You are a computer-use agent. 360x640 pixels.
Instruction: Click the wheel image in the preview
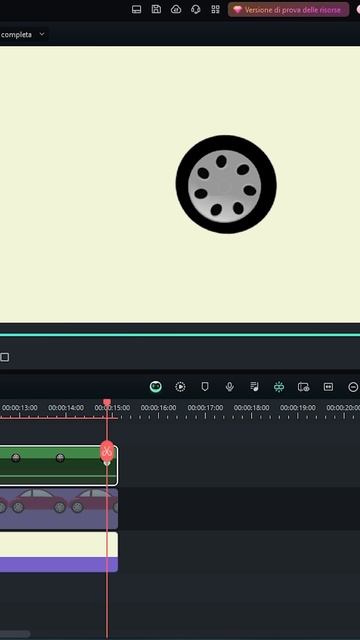pyautogui.click(x=226, y=184)
